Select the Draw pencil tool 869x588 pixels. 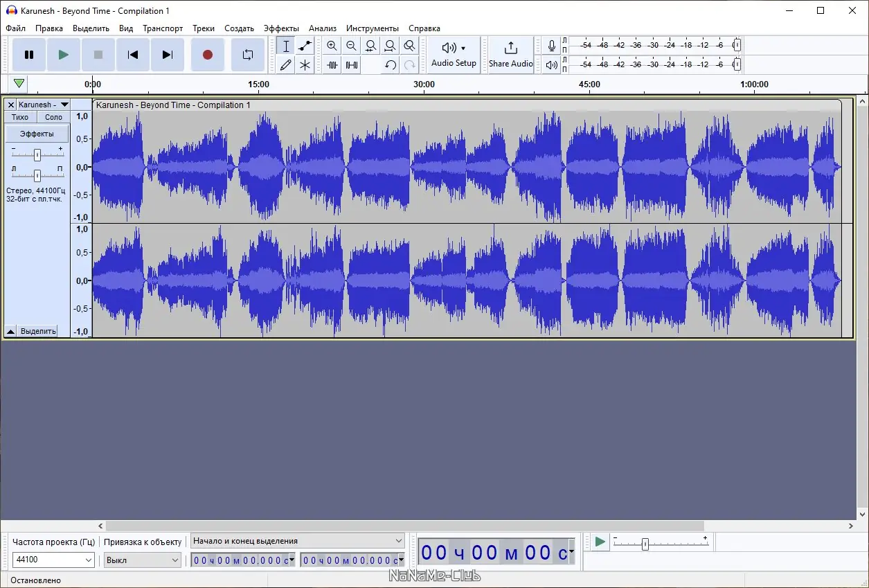[286, 65]
